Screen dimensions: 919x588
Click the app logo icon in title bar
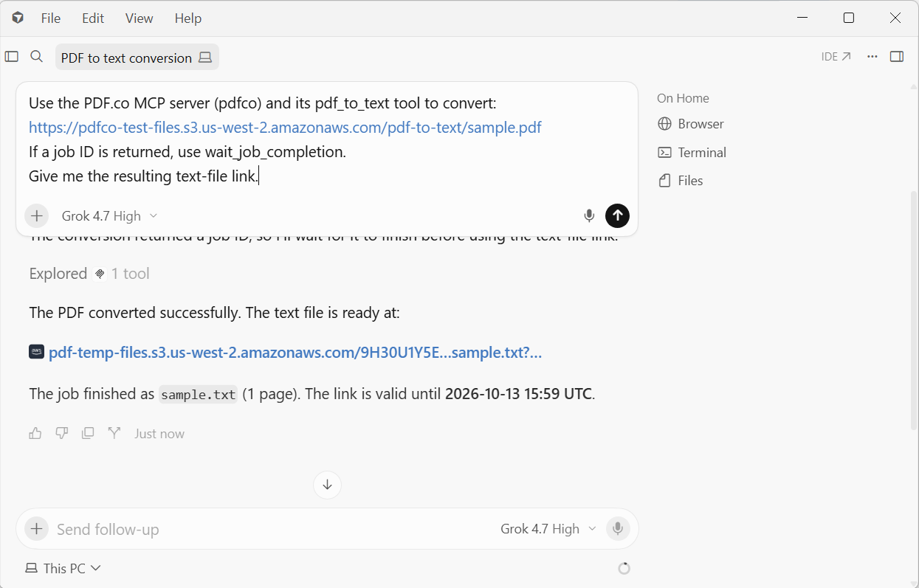click(18, 18)
